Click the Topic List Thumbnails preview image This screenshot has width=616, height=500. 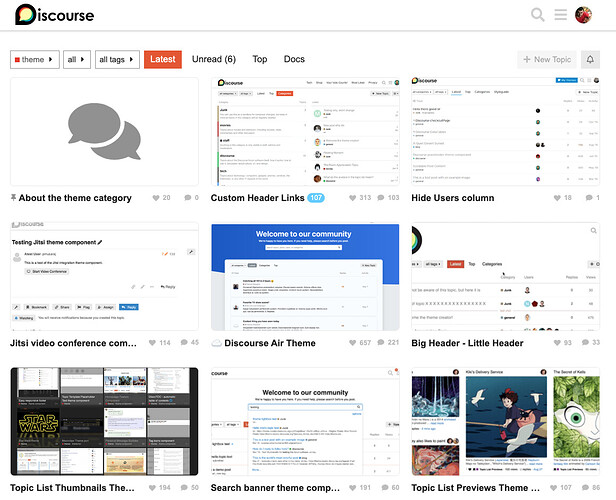click(x=104, y=421)
